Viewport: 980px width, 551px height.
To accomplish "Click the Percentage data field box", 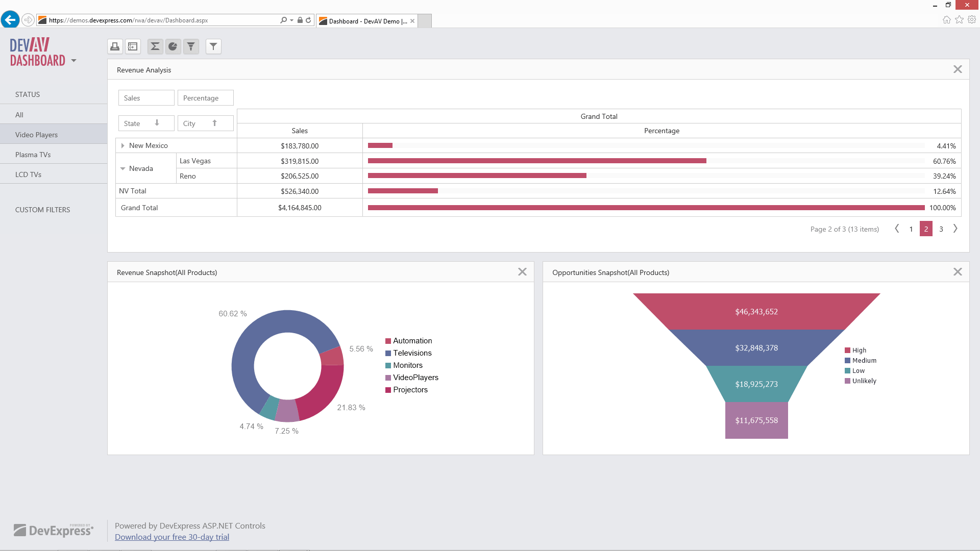I will pyautogui.click(x=205, y=98).
